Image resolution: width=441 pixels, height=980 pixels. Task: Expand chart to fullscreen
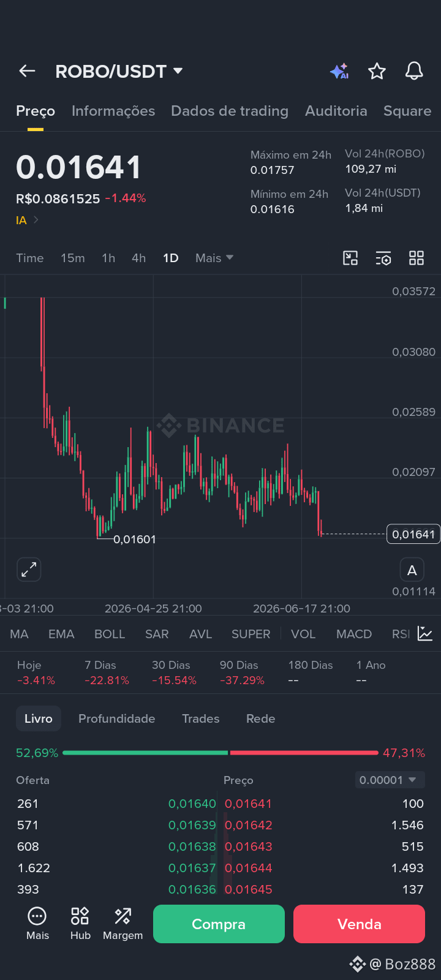(x=29, y=570)
